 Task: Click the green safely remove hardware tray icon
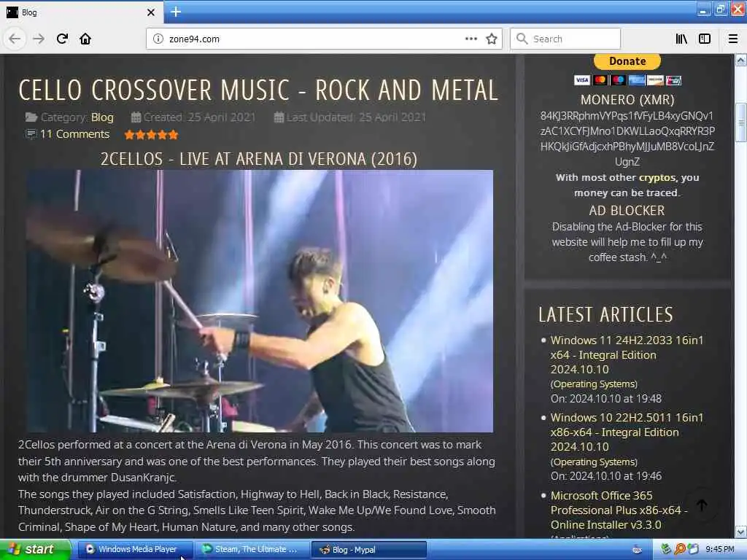(x=666, y=550)
